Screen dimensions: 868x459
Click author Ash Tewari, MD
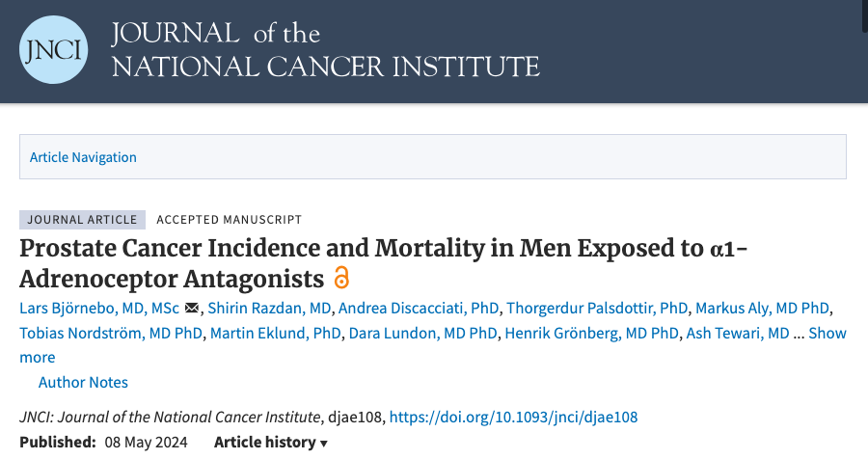[x=738, y=333]
